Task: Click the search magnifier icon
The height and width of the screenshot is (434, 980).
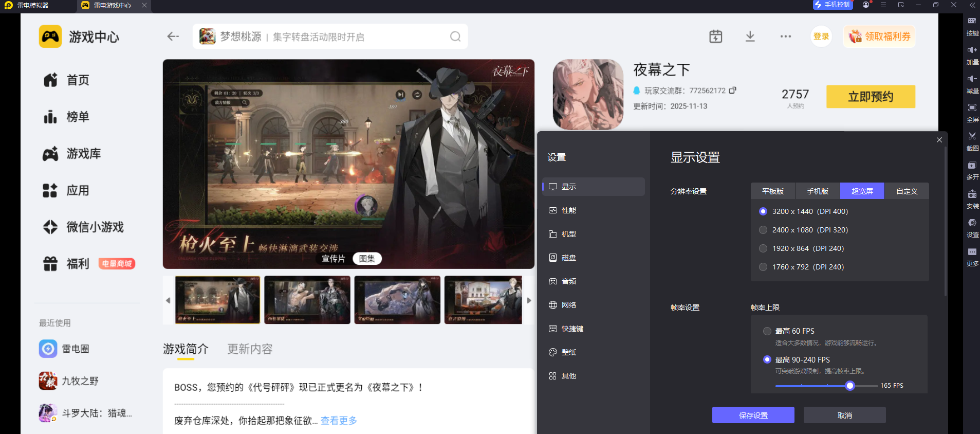Action: click(455, 37)
